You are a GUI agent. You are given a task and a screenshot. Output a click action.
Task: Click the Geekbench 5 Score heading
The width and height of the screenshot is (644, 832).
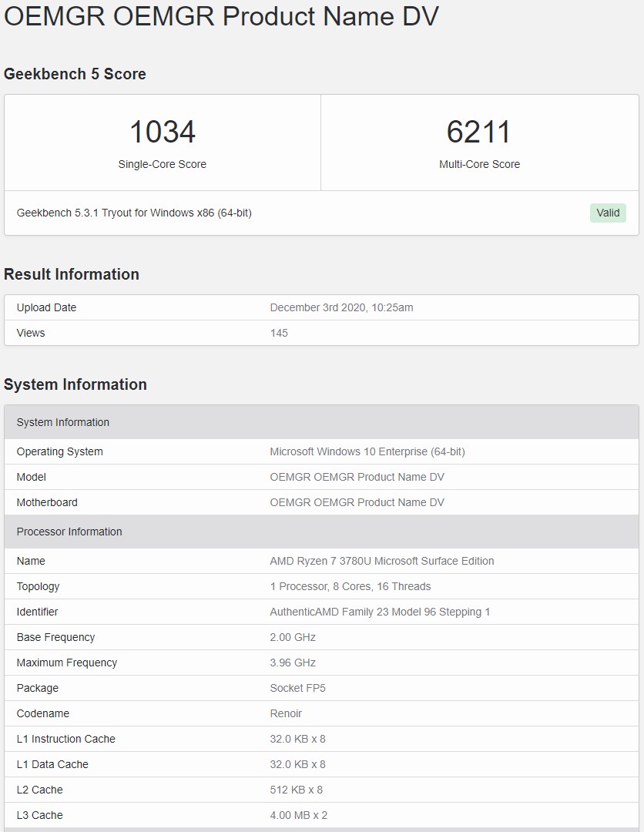[x=75, y=74]
